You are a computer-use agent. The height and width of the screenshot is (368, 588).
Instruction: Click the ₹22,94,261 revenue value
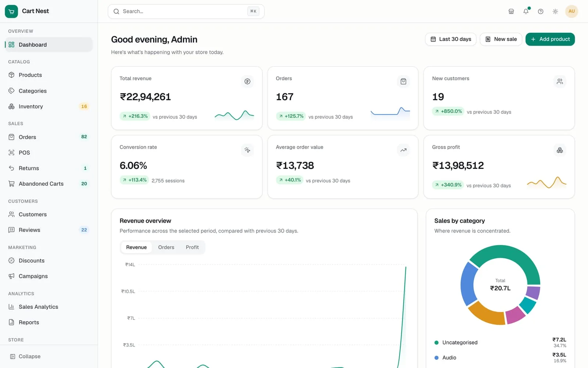click(145, 97)
